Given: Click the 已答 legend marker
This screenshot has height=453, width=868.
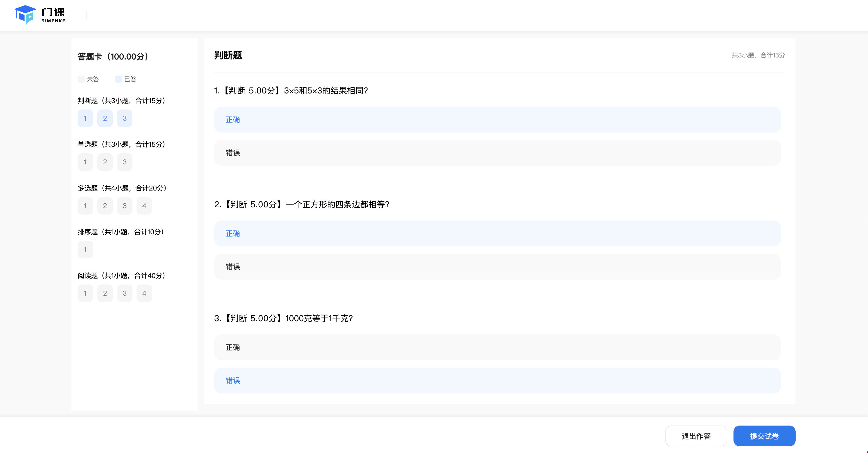Looking at the screenshot, I should [x=118, y=79].
